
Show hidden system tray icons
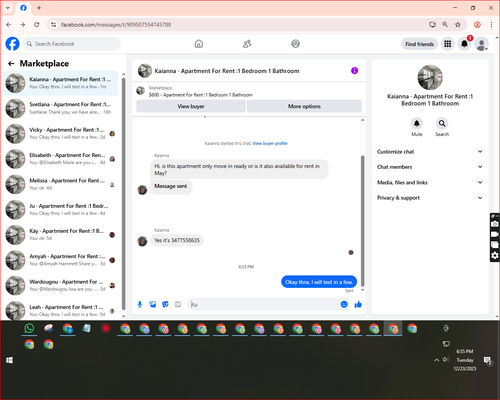[x=436, y=360]
